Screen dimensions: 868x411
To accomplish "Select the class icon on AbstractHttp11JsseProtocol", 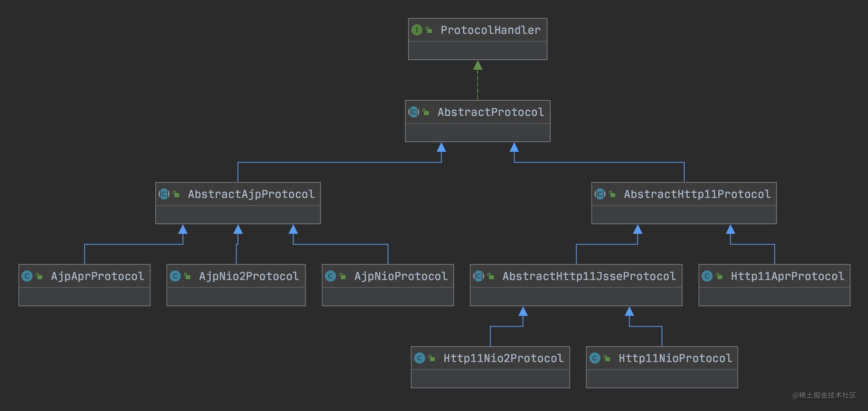I will pos(478,276).
